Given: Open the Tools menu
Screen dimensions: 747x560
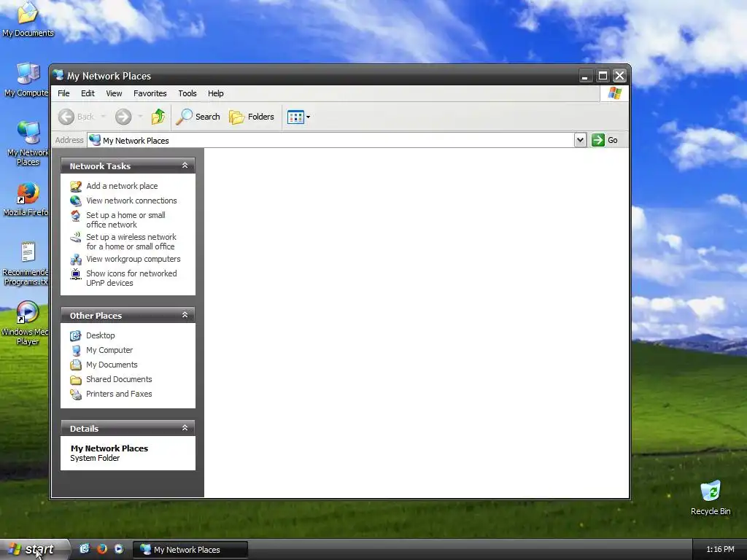Looking at the screenshot, I should coord(187,93).
